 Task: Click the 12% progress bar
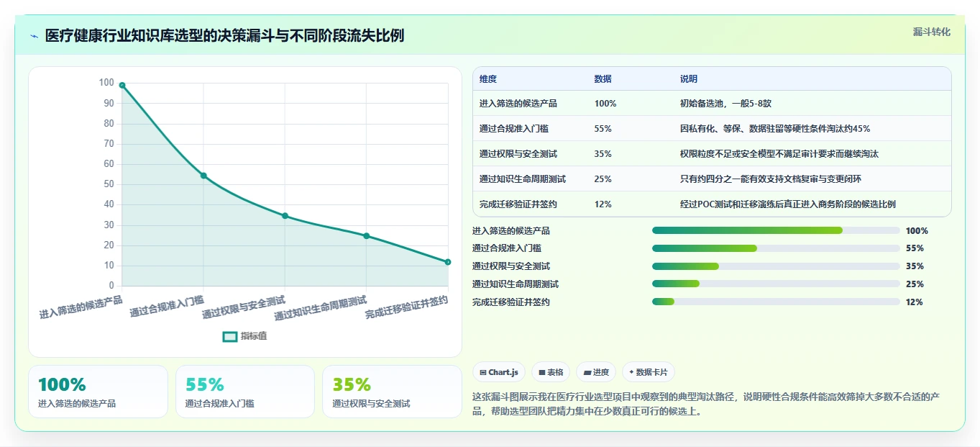(x=776, y=302)
